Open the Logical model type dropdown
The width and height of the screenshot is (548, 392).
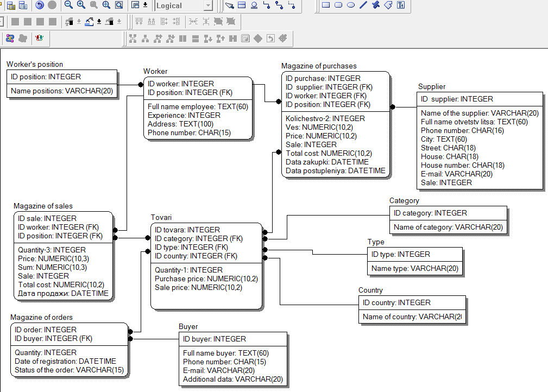[209, 5]
